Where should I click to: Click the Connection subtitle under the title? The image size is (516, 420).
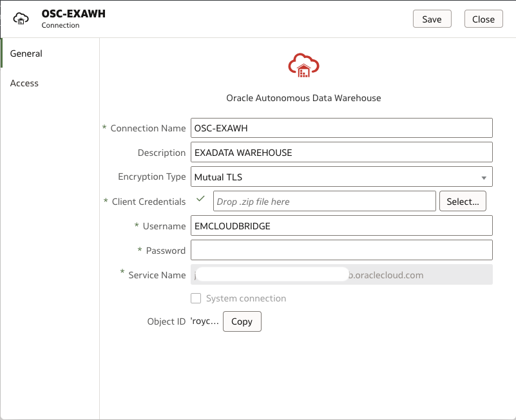pyautogui.click(x=60, y=25)
